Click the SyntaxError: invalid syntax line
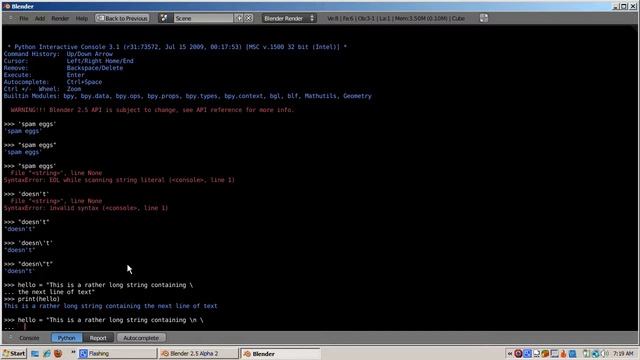 pos(86,208)
